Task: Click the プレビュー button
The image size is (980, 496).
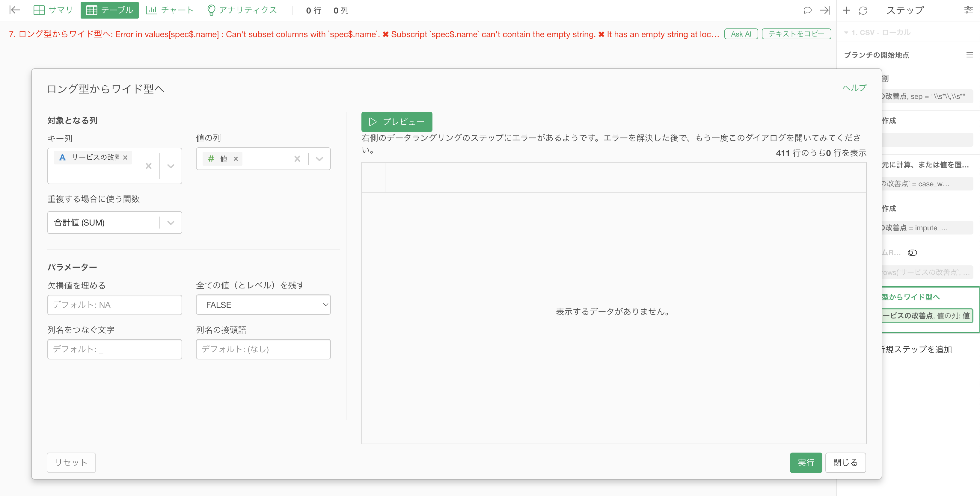Action: [x=396, y=122]
